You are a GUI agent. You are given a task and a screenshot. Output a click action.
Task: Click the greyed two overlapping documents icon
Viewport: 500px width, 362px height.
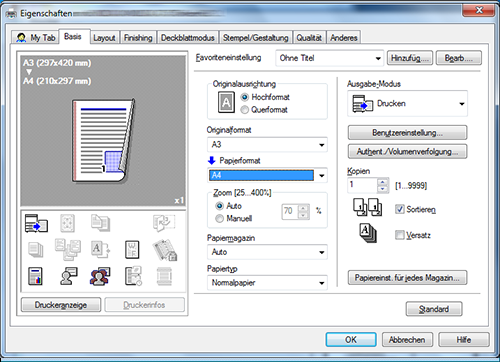[100, 223]
